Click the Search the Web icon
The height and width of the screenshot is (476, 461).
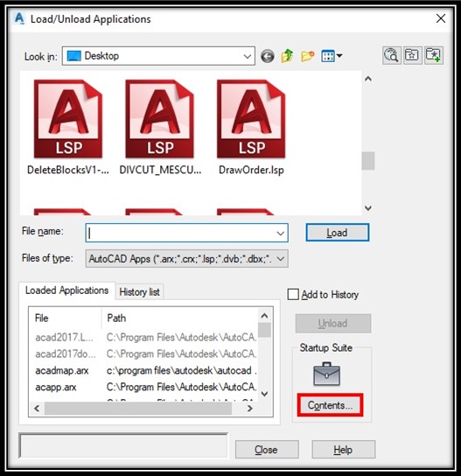coord(392,55)
